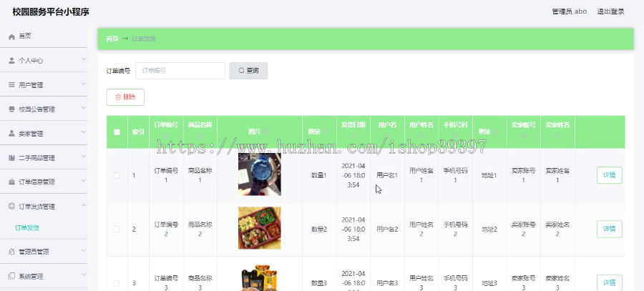644x291 pixels.
Task: Expand the 校园公告管理 menu chevron
Action: coord(84,108)
